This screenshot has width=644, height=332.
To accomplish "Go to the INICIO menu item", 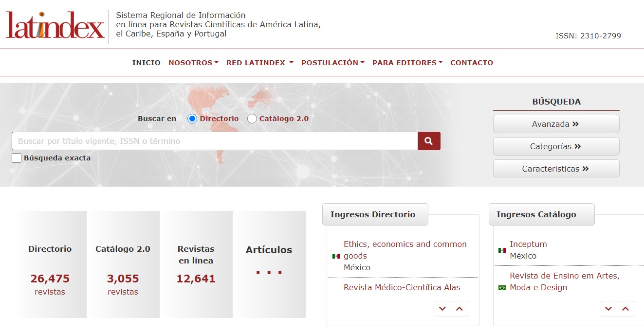I will 146,62.
